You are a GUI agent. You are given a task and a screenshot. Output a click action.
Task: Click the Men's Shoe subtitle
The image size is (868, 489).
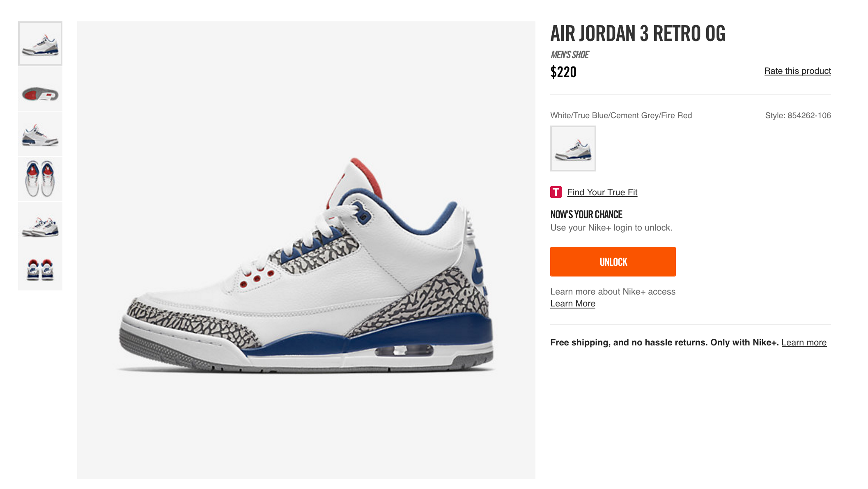570,55
